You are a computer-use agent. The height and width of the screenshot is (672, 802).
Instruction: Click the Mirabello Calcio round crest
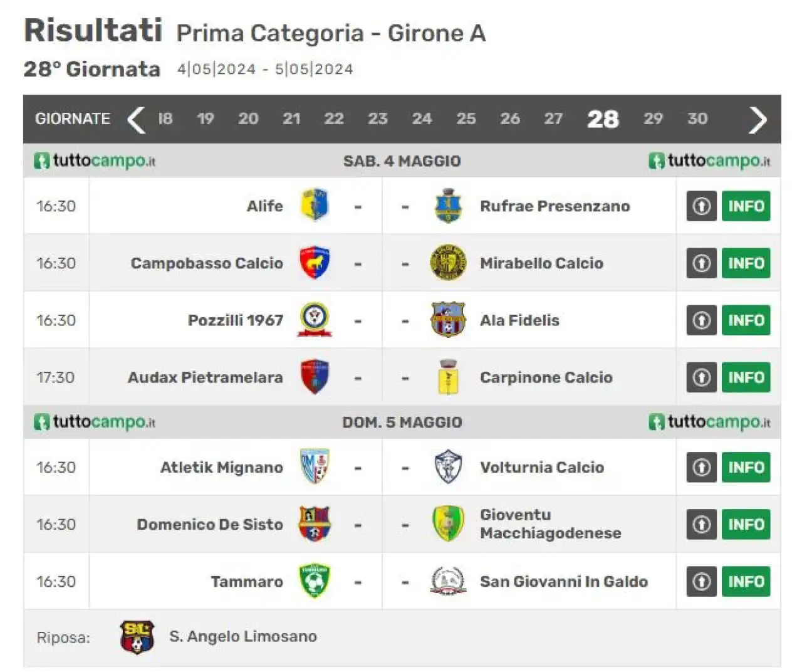pyautogui.click(x=448, y=263)
